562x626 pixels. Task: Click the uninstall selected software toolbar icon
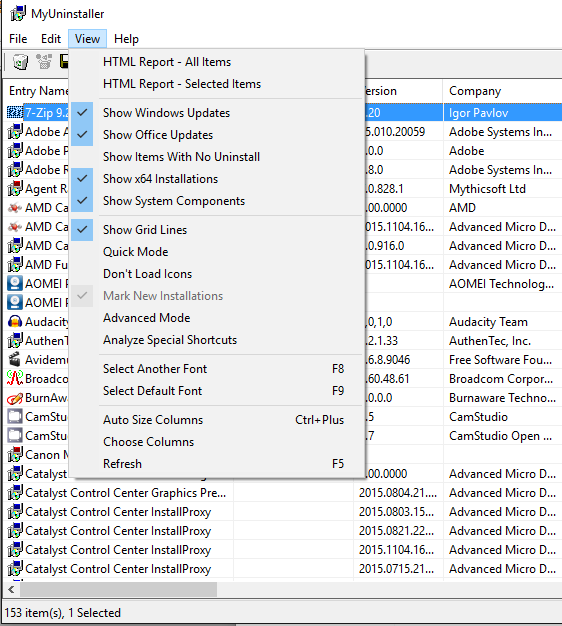click(x=20, y=62)
